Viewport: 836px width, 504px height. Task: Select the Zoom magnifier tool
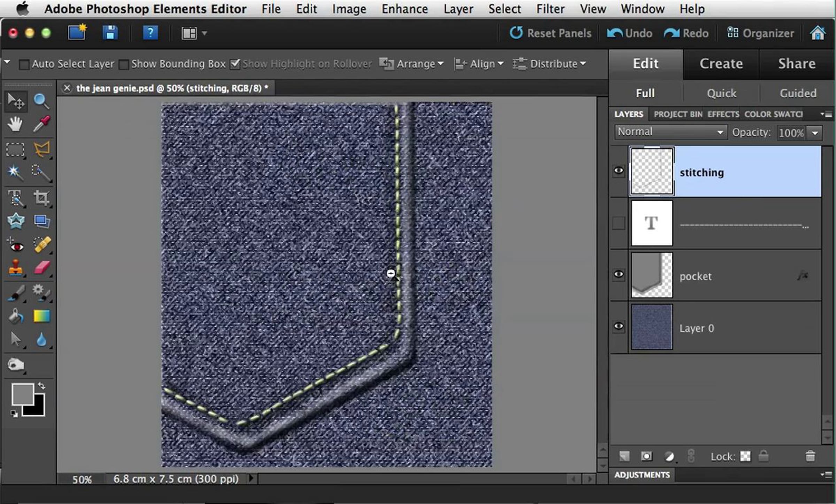(41, 101)
